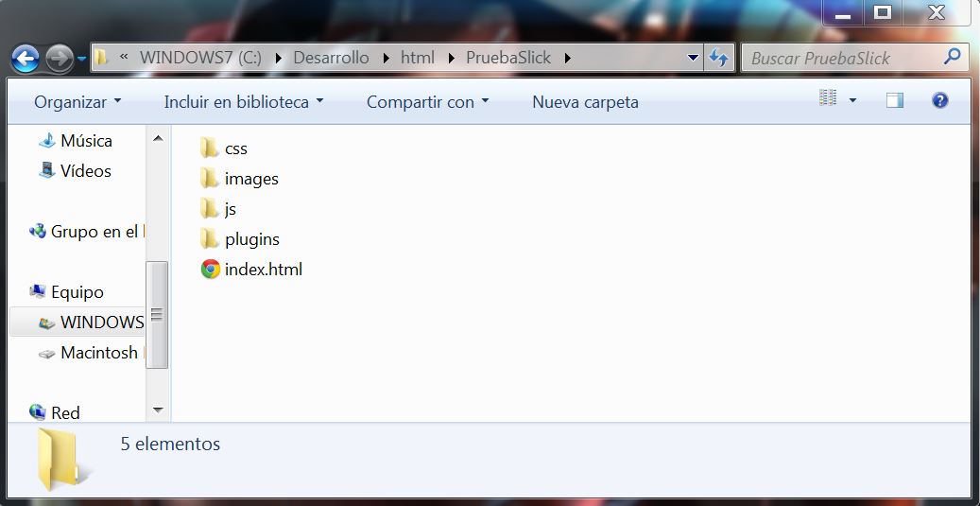Click Desarrollo in the address breadcrumb
The image size is (980, 506).
point(331,58)
